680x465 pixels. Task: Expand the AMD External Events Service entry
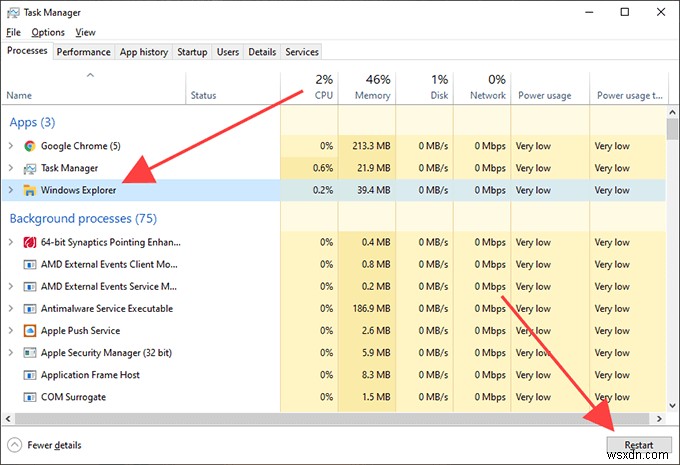11,287
